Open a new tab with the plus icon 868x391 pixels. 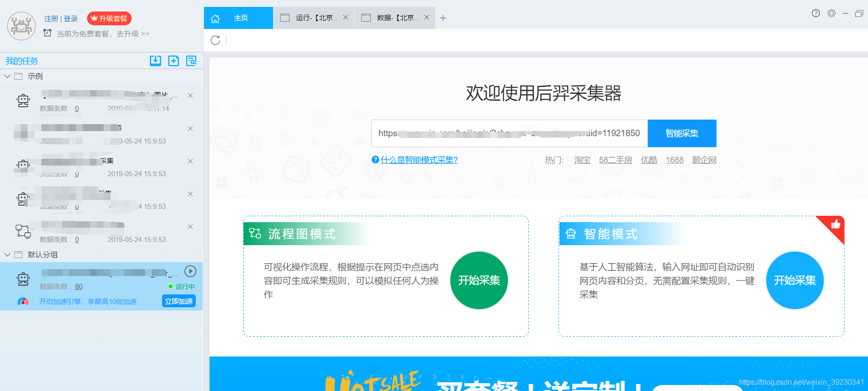(443, 18)
